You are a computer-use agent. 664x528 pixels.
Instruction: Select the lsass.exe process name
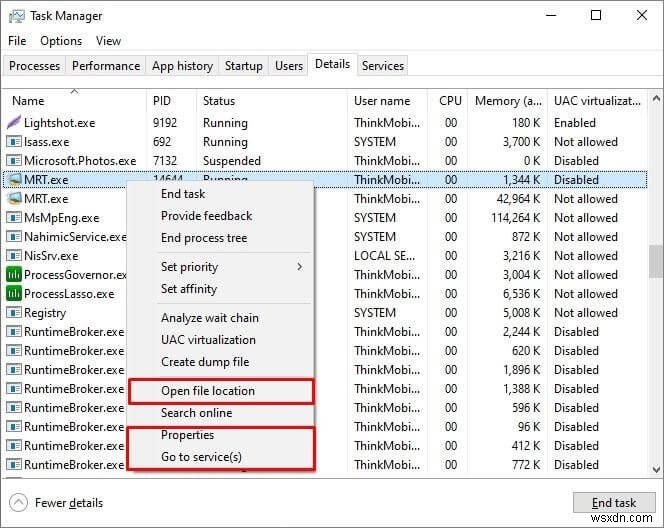click(46, 142)
